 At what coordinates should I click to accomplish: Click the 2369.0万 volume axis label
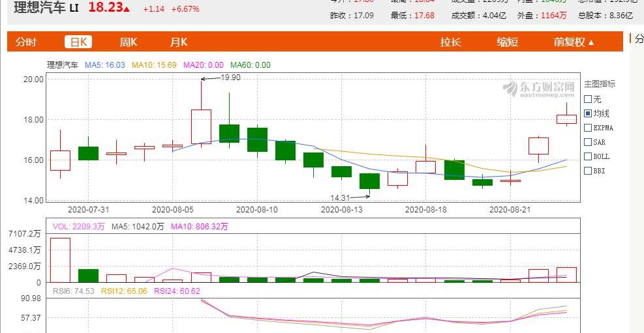[x=25, y=266]
